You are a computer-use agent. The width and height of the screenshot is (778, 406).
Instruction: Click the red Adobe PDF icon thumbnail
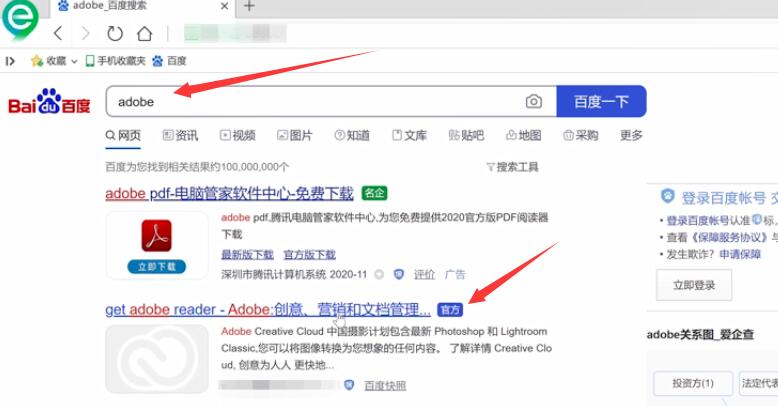click(x=157, y=236)
